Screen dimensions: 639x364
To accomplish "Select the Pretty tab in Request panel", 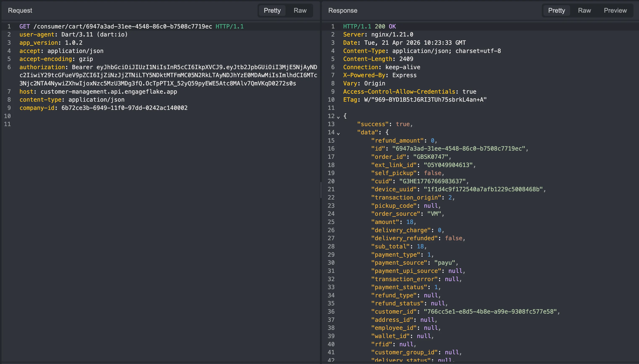I will (272, 11).
